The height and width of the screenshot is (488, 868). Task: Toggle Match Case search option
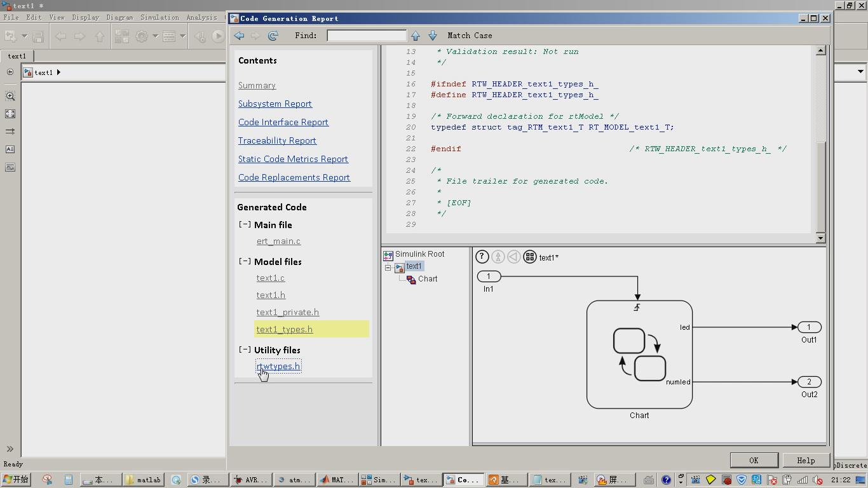(470, 36)
